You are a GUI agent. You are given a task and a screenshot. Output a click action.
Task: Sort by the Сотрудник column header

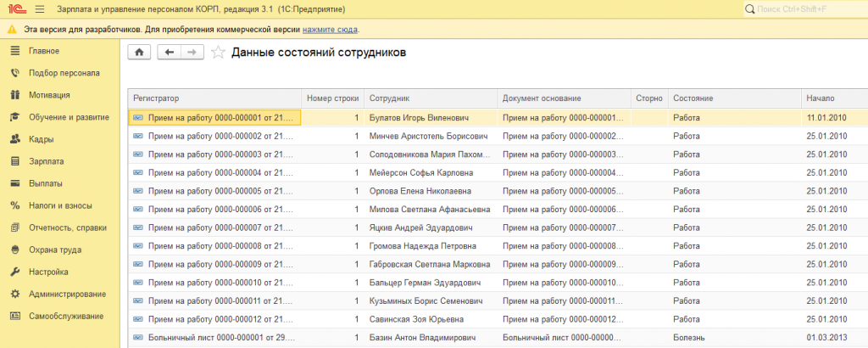click(x=431, y=98)
